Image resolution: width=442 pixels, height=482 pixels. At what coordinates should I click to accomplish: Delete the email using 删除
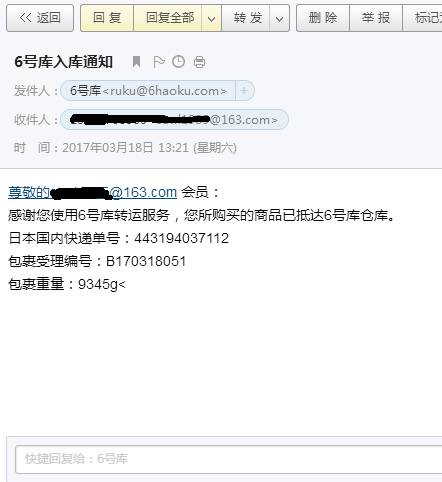323,18
